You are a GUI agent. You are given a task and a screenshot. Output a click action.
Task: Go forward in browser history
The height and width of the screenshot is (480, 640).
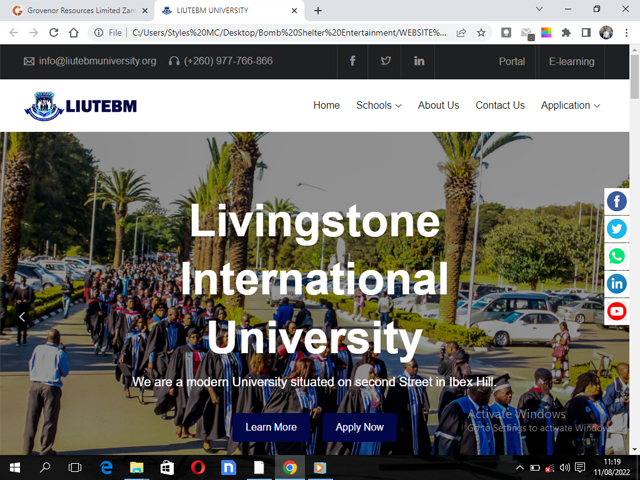point(33,33)
